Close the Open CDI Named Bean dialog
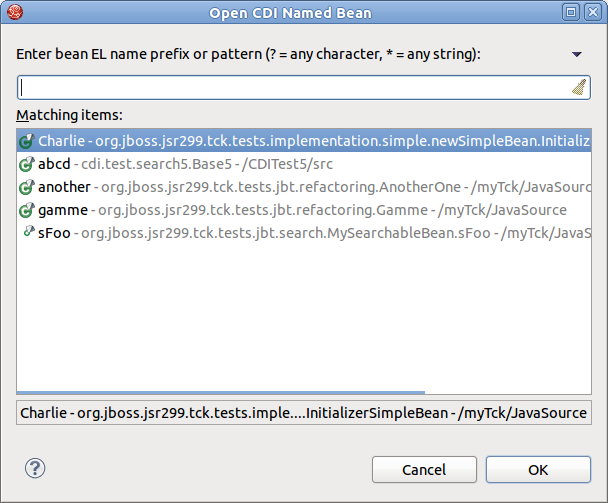Viewport: 608px width, 503px height. [593, 12]
